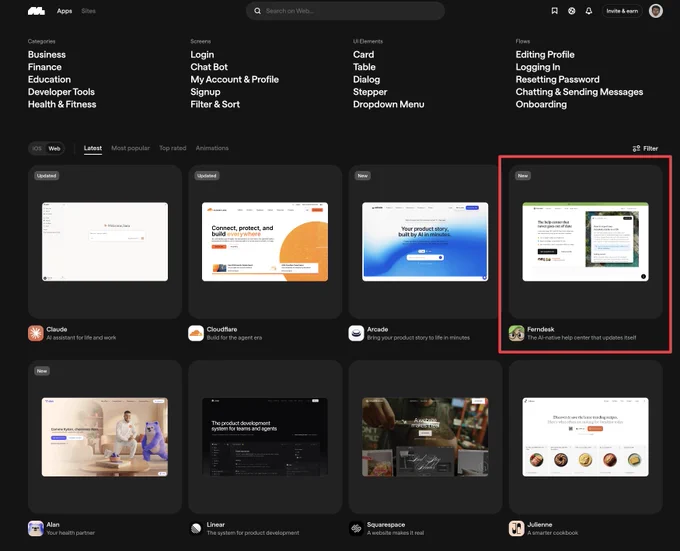
Task: Open the Julienne screenshot thumbnail
Action: click(x=585, y=437)
